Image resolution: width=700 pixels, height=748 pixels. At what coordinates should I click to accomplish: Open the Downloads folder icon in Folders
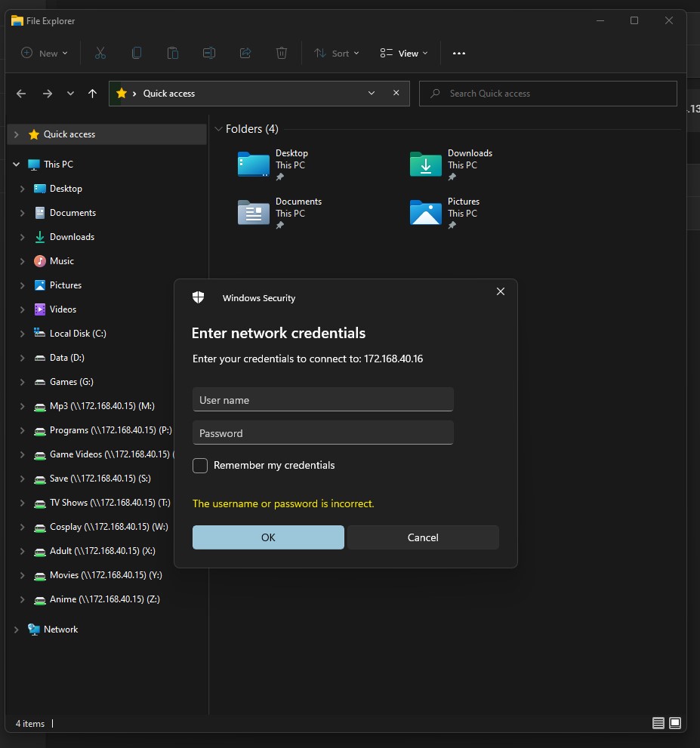(426, 165)
